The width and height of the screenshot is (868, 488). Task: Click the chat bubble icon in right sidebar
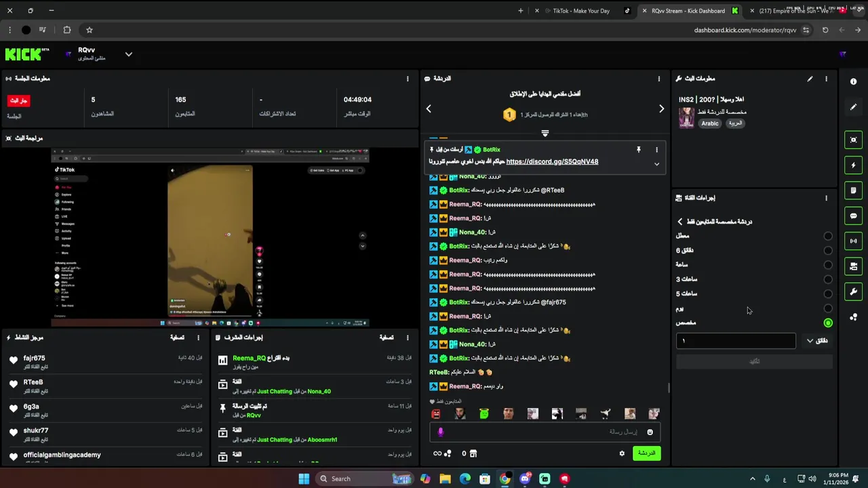[853, 216]
